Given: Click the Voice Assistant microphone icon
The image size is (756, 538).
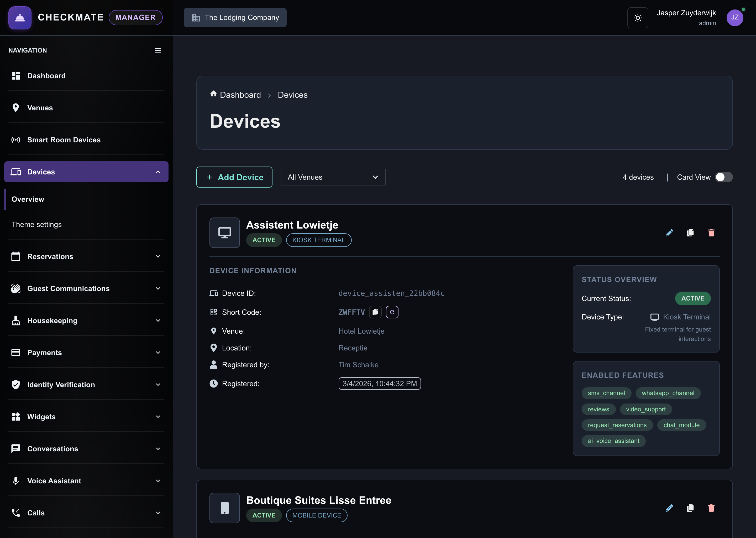Looking at the screenshot, I should click(15, 481).
